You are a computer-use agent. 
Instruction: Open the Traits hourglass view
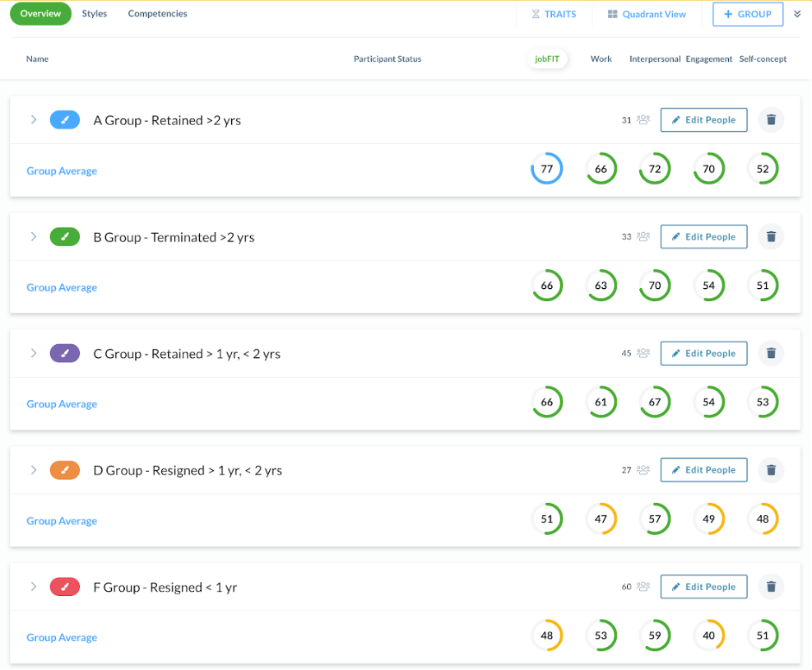coord(554,14)
